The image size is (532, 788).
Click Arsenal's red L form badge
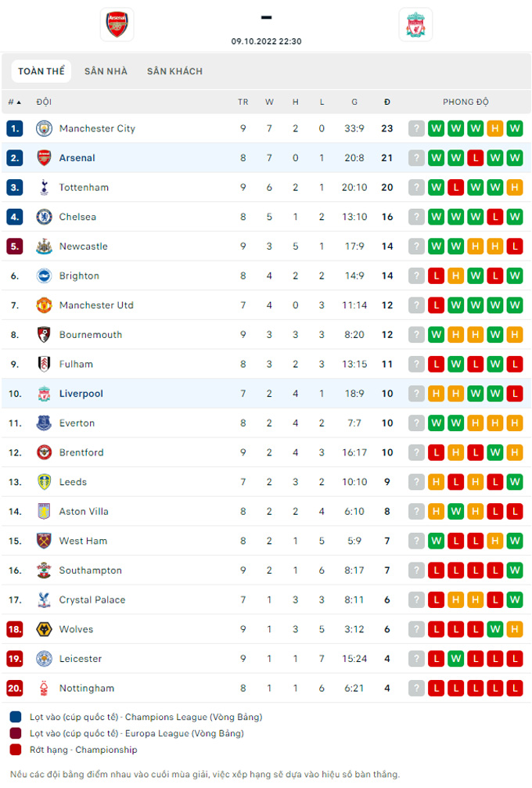click(475, 158)
